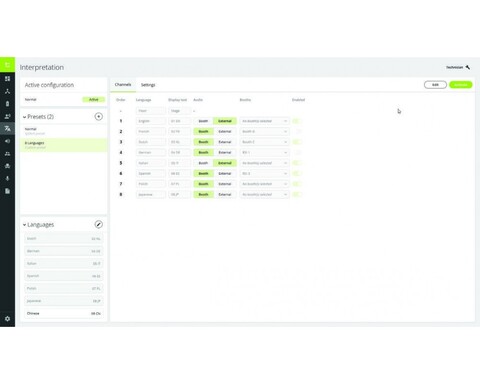Image resolution: width=480 pixels, height=384 pixels.
Task: Toggle the Enabled switch for channel 5
Action: [x=297, y=163]
